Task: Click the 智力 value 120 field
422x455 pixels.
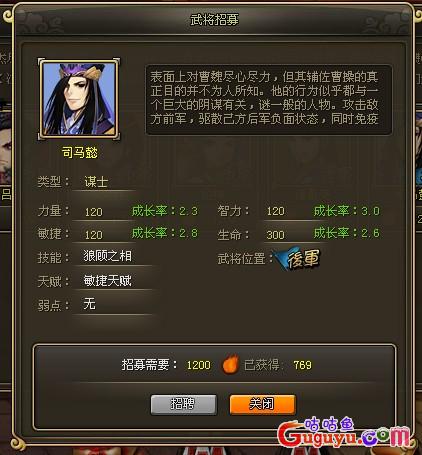Action: [x=275, y=211]
